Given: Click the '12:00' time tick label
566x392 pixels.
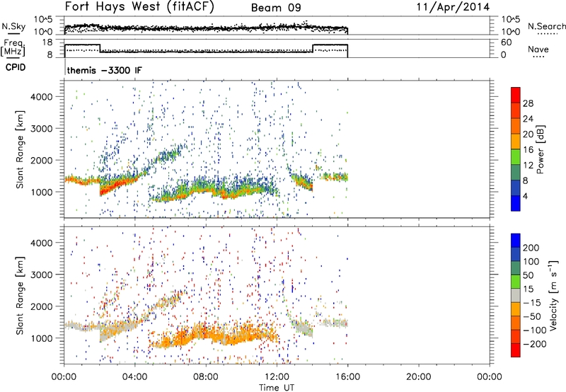Looking at the screenshot, I should [x=277, y=377].
